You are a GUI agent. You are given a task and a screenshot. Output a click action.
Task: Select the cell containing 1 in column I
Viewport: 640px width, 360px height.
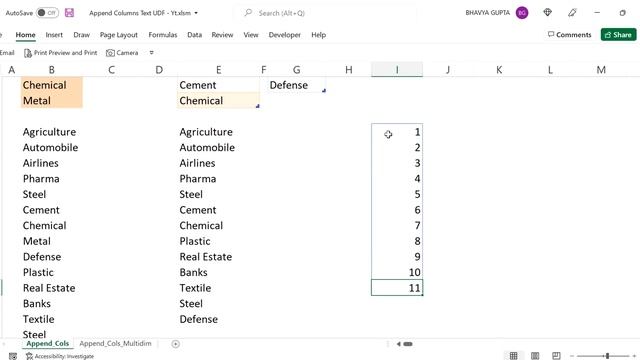pos(397,132)
